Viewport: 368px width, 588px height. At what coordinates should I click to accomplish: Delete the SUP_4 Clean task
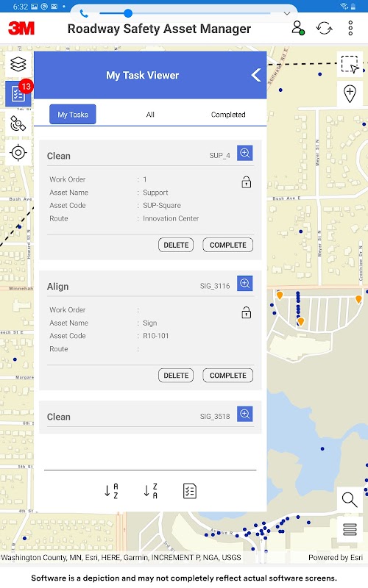click(x=176, y=245)
